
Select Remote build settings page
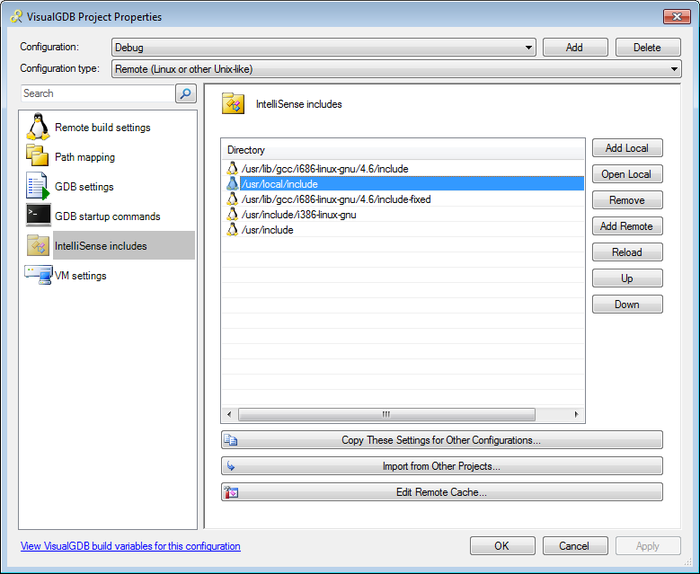click(x=102, y=127)
